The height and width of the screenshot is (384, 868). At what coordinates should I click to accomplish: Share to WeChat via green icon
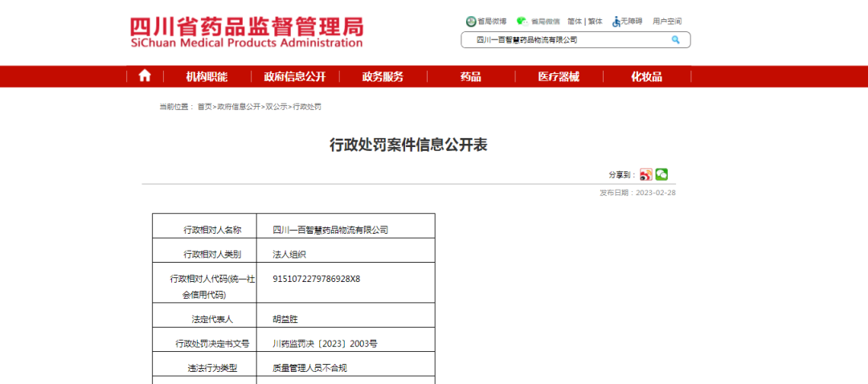pos(661,174)
